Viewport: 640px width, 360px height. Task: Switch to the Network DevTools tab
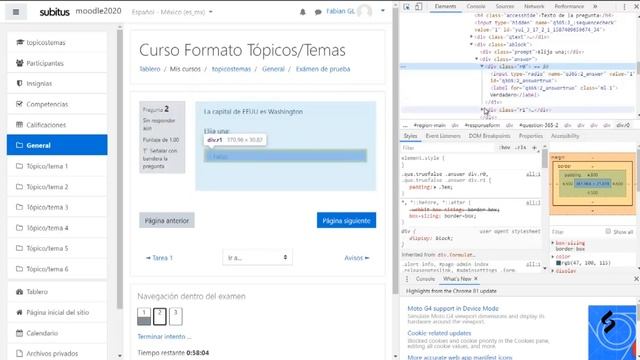tap(534, 6)
